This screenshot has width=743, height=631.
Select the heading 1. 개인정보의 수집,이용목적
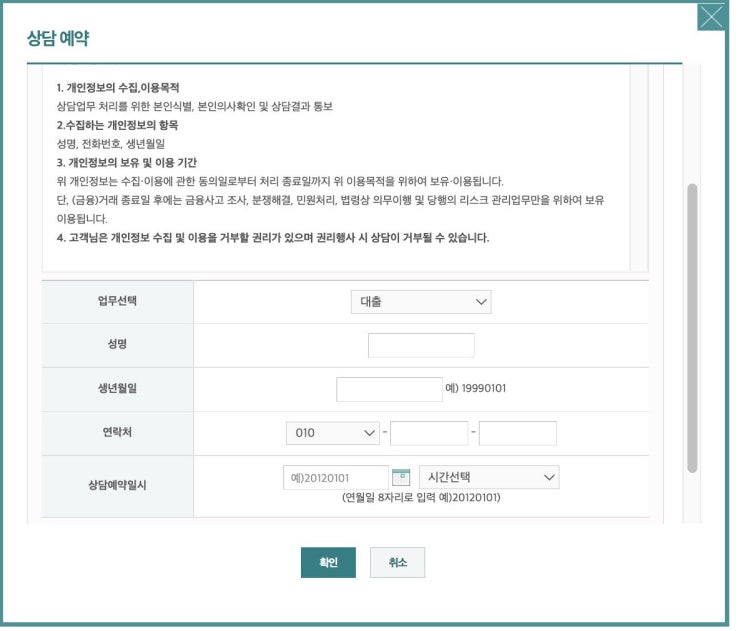coord(119,89)
